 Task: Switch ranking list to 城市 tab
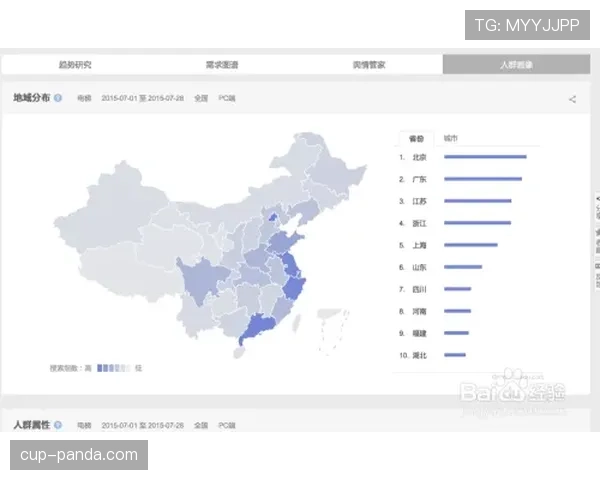point(450,138)
